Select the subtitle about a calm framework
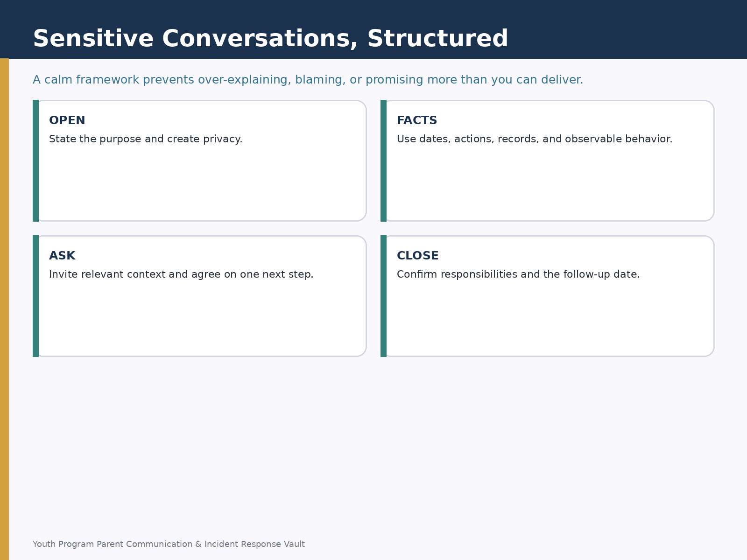 point(308,80)
